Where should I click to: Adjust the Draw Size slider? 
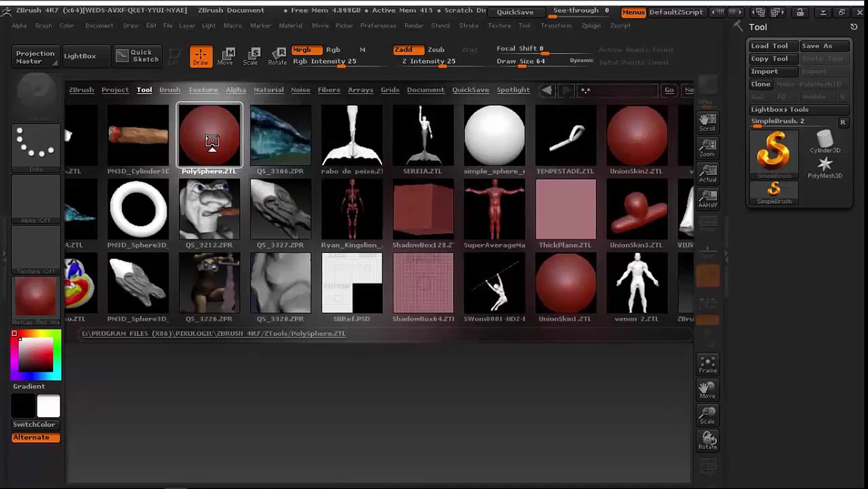544,62
